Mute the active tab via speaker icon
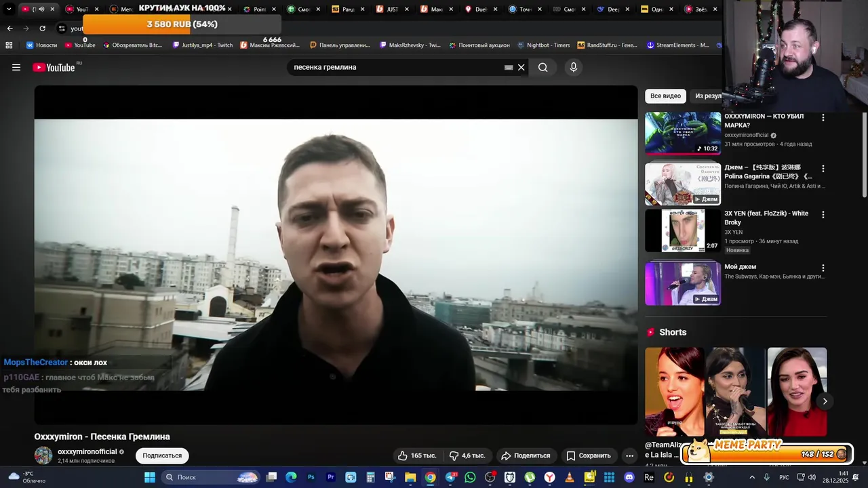868x488 pixels. (x=41, y=9)
